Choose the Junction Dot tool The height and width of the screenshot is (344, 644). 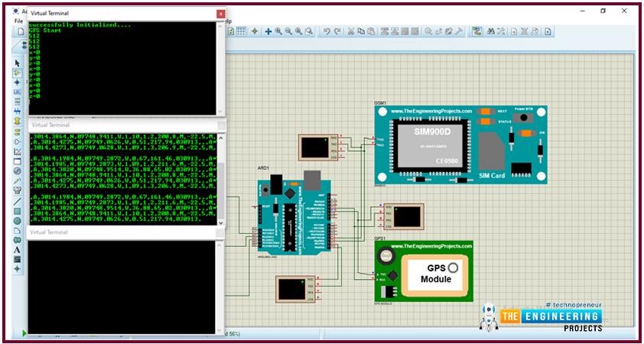[x=18, y=82]
